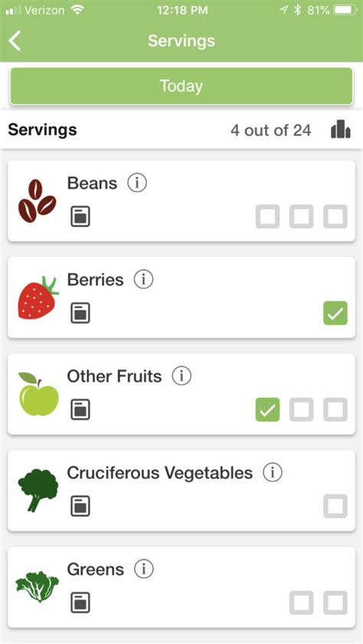Uncheck the first Other Fruits serving
This screenshot has height=644, width=363.
tap(267, 409)
